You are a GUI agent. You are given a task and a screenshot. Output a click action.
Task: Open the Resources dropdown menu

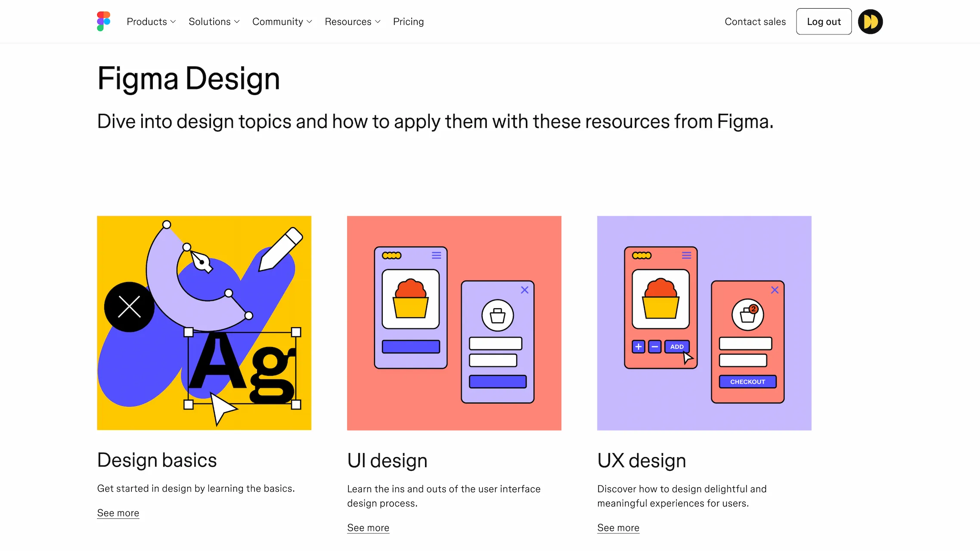[x=353, y=22]
